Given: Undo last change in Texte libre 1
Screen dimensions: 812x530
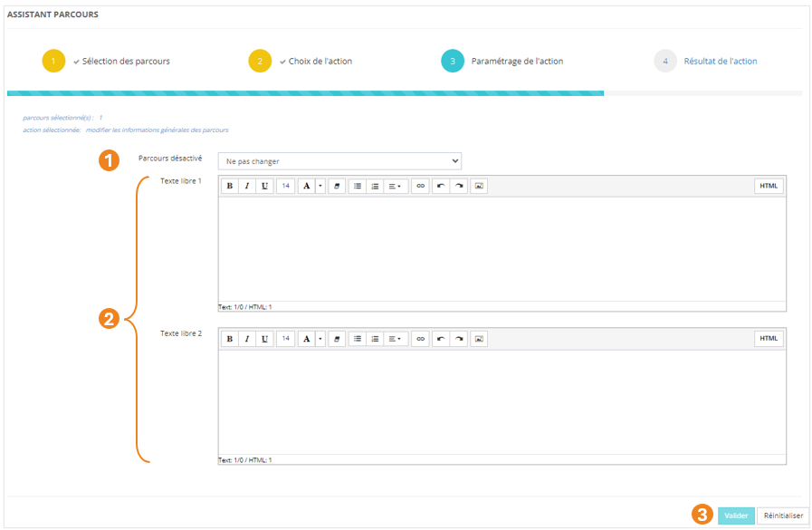Looking at the screenshot, I should [441, 186].
